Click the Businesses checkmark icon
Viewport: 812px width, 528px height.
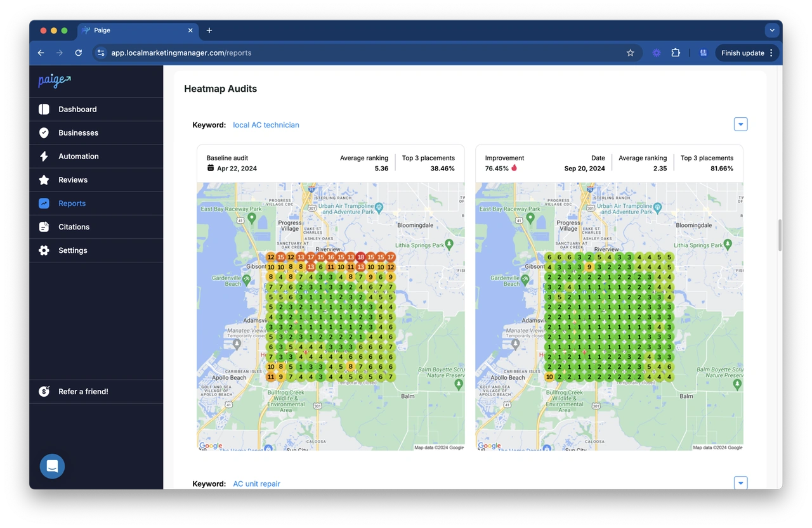tap(44, 132)
